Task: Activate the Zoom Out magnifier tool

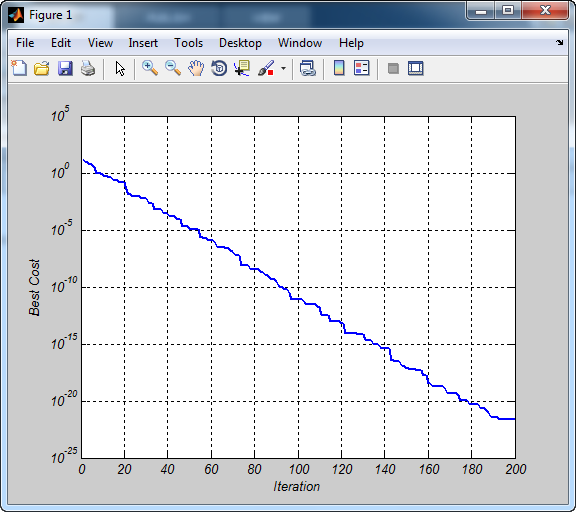Action: click(x=173, y=68)
